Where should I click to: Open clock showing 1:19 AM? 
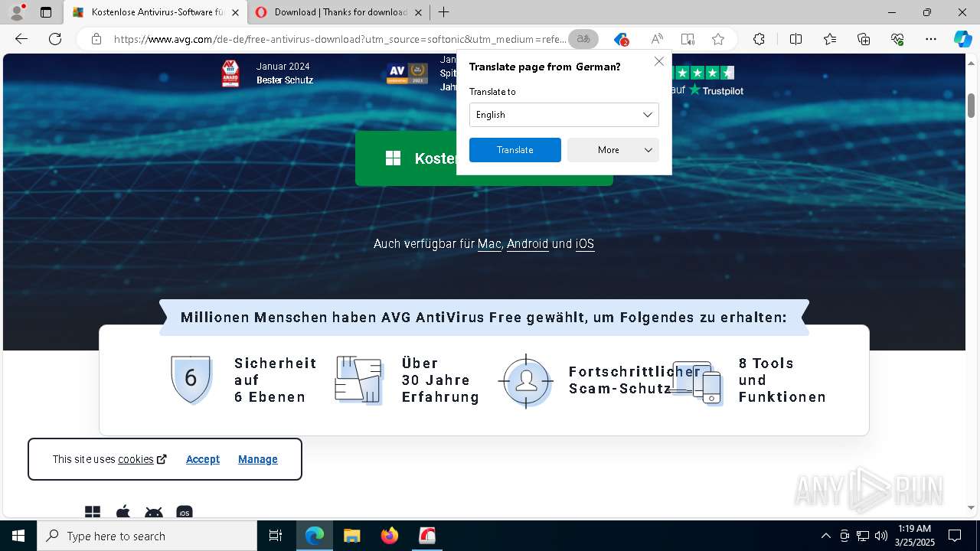(x=914, y=536)
